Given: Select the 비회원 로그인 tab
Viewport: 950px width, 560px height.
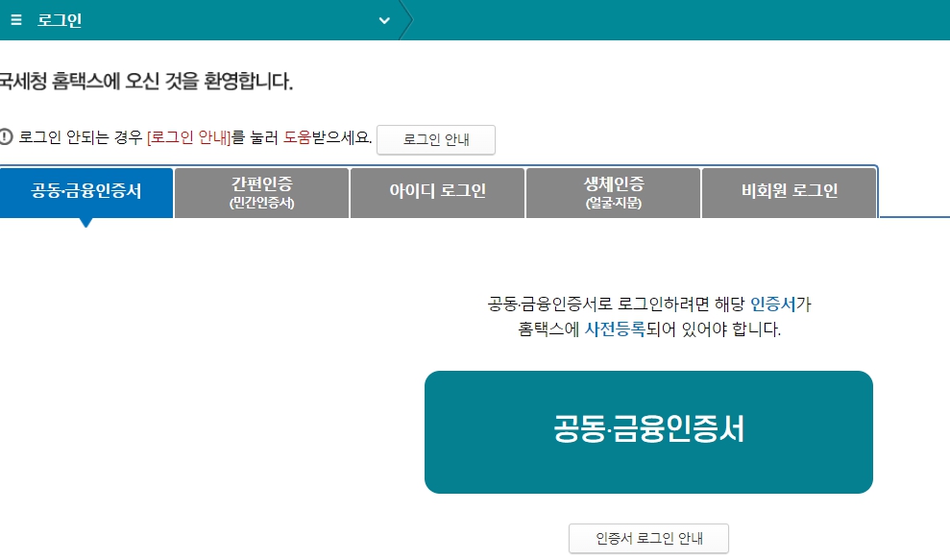Looking at the screenshot, I should (x=790, y=192).
